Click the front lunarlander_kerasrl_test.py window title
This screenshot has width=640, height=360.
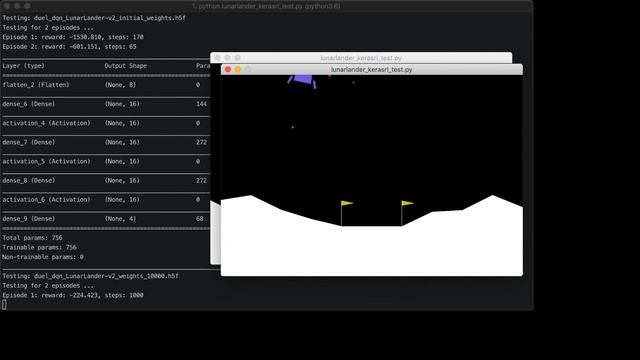[x=371, y=69]
